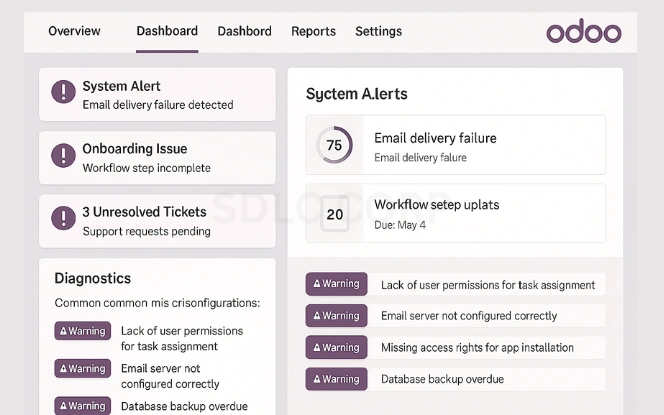Image resolution: width=664 pixels, height=415 pixels.
Task: Click the 75 circular progress ring
Action: pyautogui.click(x=334, y=145)
